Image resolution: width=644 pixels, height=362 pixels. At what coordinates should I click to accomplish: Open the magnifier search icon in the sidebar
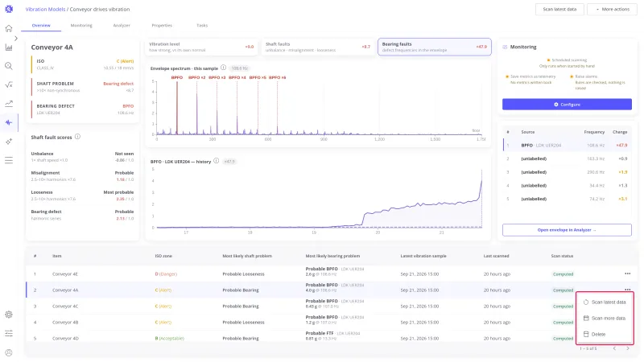(x=9, y=66)
